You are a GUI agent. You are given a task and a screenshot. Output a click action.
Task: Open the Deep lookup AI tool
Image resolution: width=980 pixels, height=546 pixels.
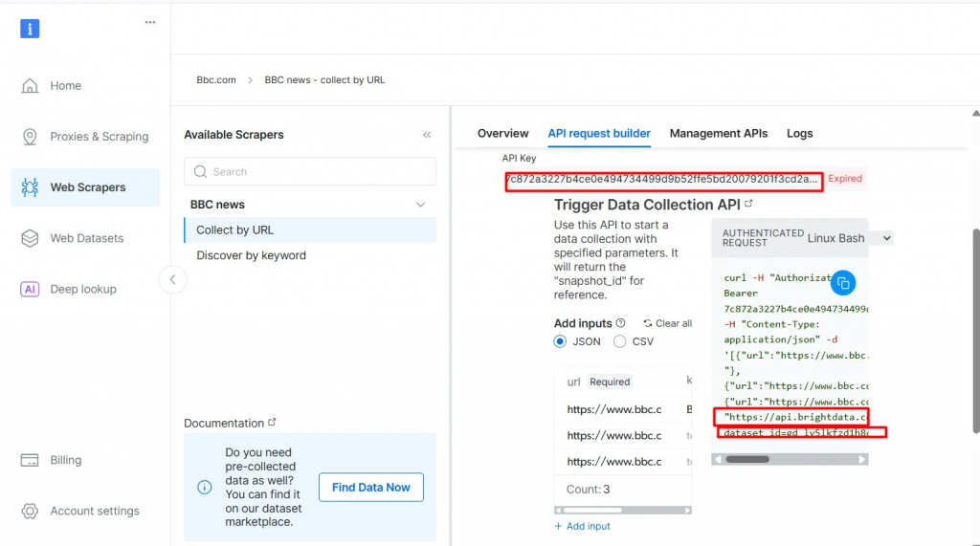pos(82,289)
